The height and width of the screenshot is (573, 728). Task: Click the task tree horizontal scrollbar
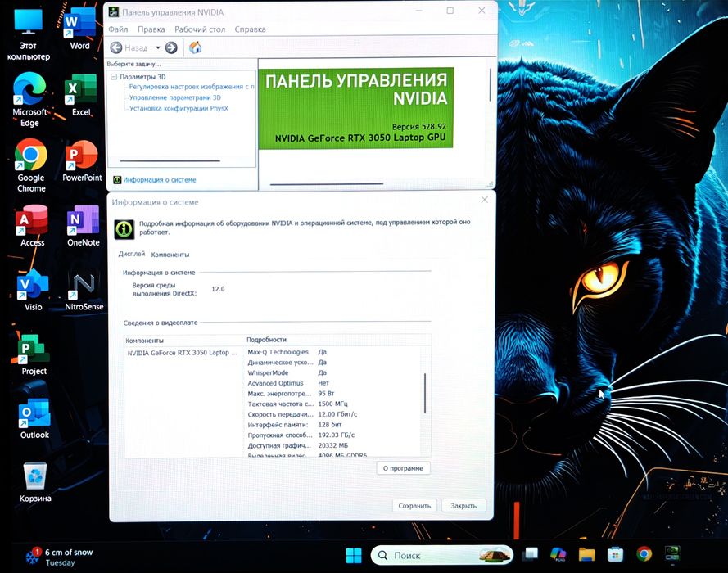click(x=170, y=161)
